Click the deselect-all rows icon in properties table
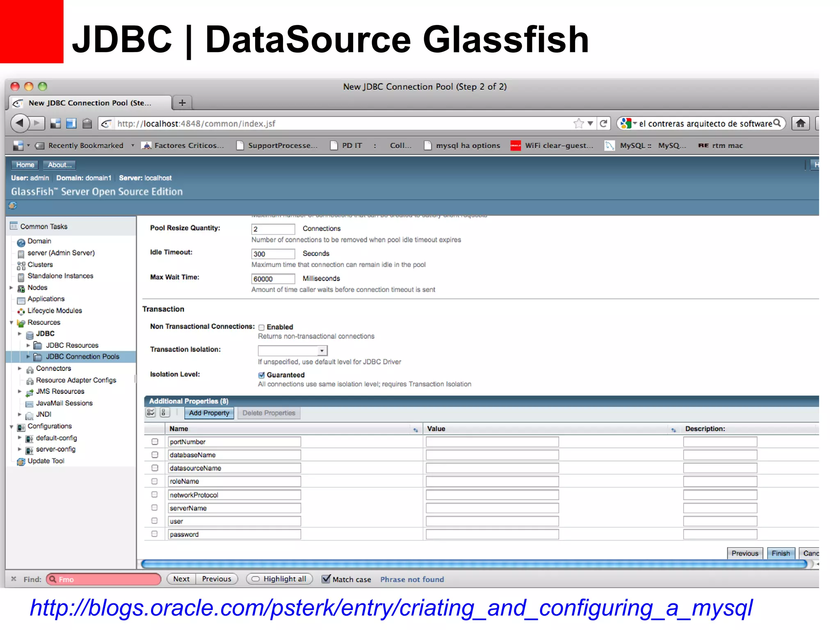The height and width of the screenshot is (630, 840). click(x=164, y=413)
